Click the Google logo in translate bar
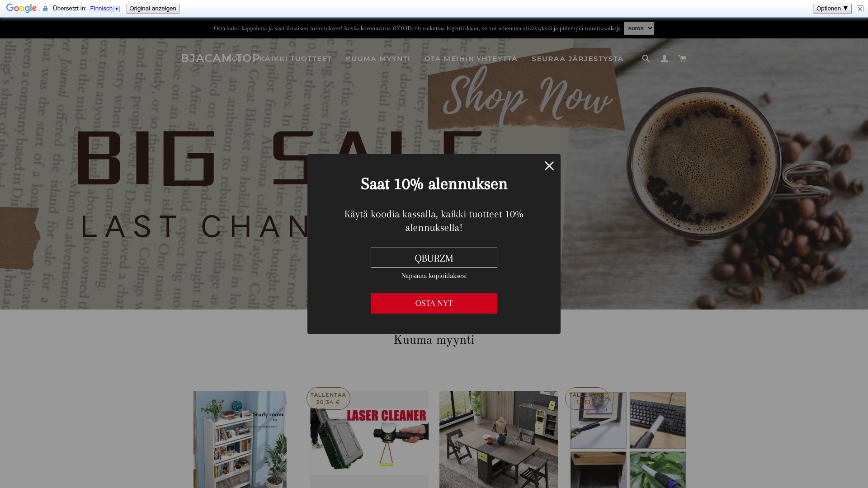 point(21,9)
